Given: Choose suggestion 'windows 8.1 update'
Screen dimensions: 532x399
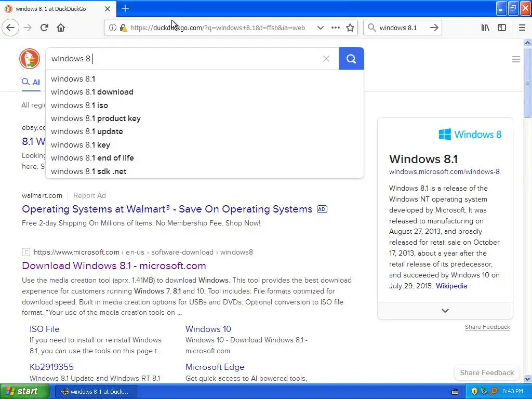Looking at the screenshot, I should (x=205, y=131).
